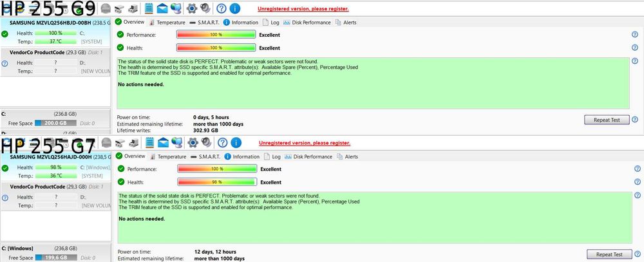Image resolution: width=644 pixels, height=262 pixels.
Task: Click the '12 days, 12 hours' power-on value
Action: [x=215, y=252]
